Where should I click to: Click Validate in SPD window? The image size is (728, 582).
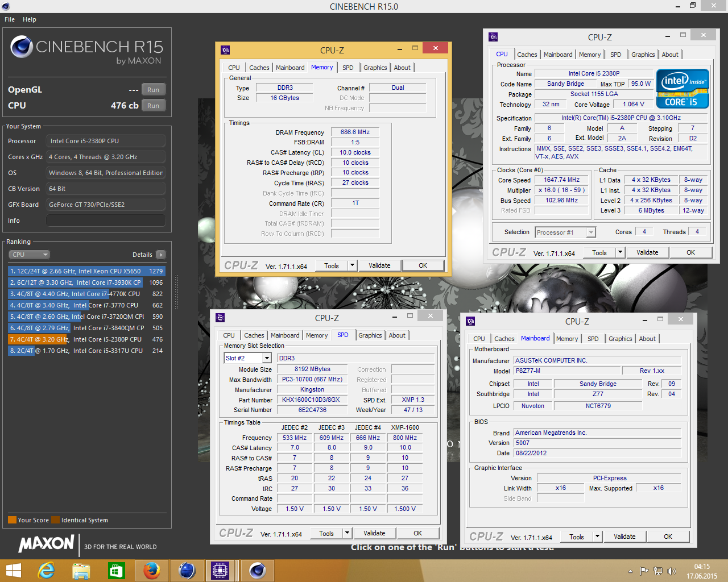374,533
